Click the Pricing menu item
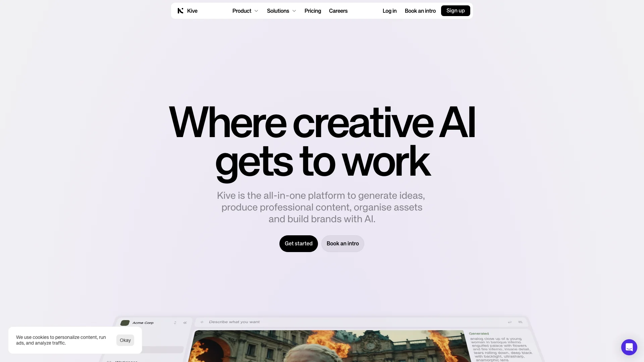Viewport: 644px width, 362px height. click(x=313, y=11)
